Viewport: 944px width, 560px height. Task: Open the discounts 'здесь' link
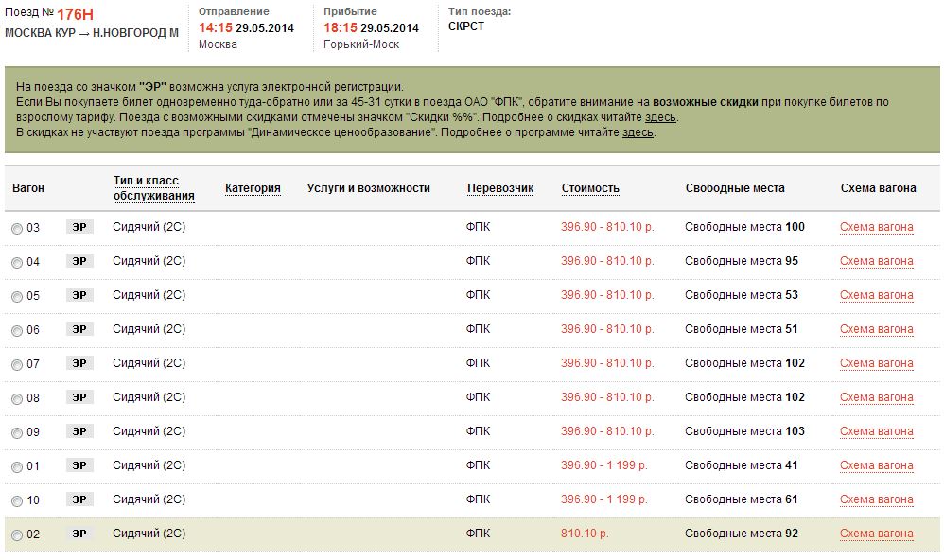[660, 117]
